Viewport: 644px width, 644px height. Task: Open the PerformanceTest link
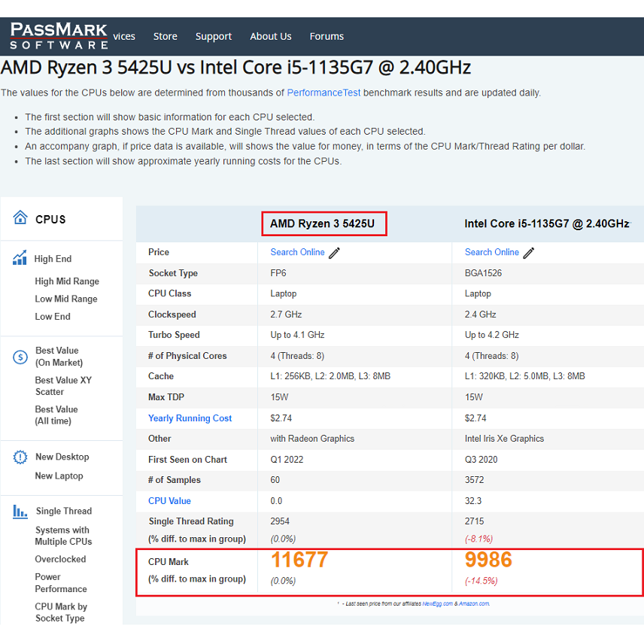click(324, 93)
